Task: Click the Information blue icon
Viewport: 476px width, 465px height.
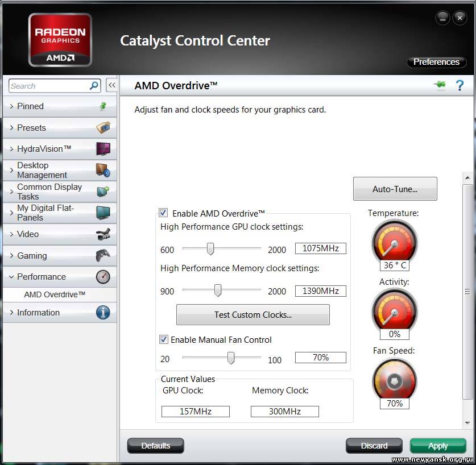Action: [x=103, y=312]
